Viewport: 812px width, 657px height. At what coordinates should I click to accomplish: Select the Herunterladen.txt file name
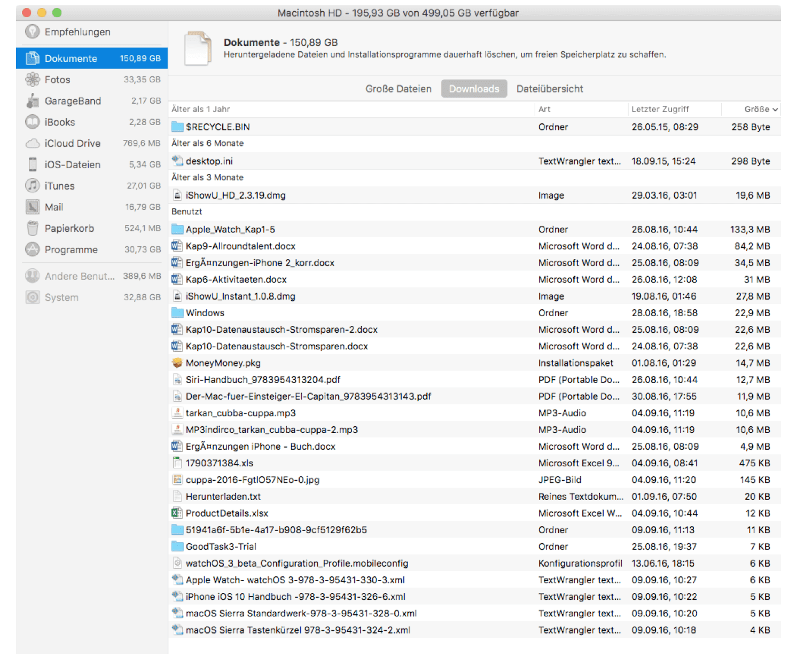(x=223, y=496)
